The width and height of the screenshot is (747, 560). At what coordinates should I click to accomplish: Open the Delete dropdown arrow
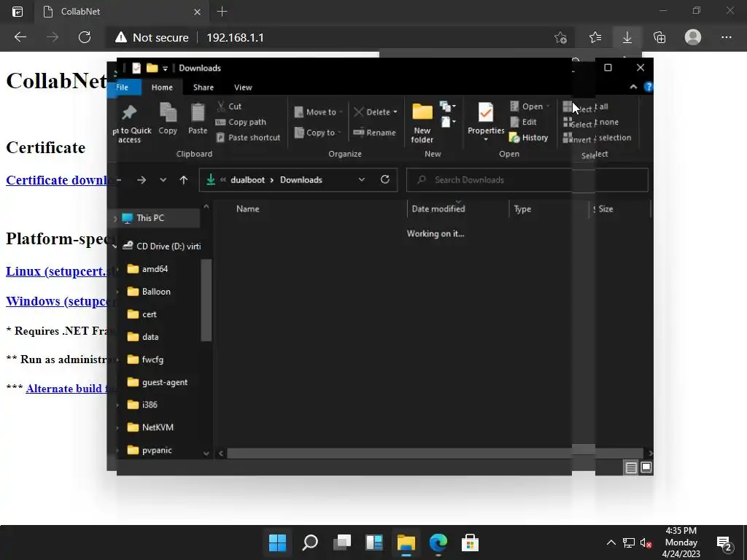[395, 112]
